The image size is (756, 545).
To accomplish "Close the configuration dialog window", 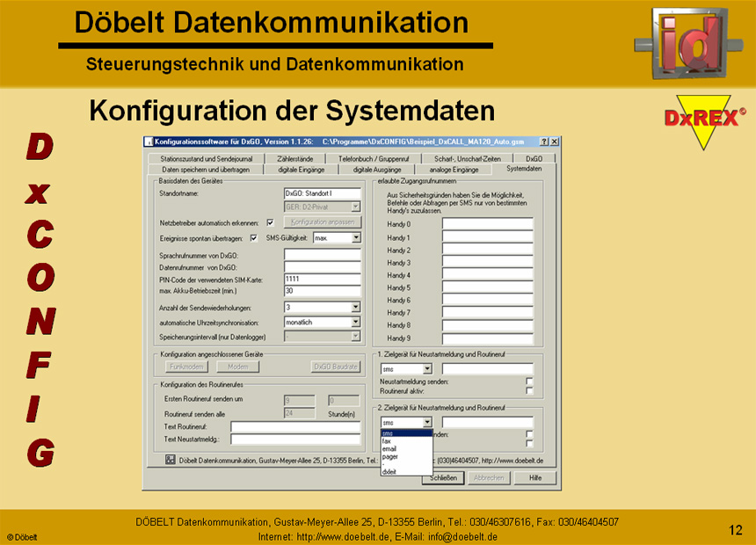I will (555, 142).
